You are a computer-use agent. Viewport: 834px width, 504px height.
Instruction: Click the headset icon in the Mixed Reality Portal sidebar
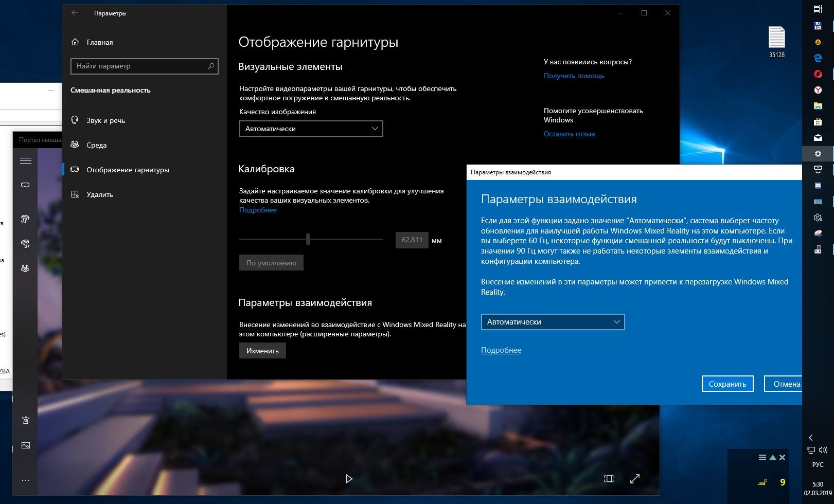(25, 185)
